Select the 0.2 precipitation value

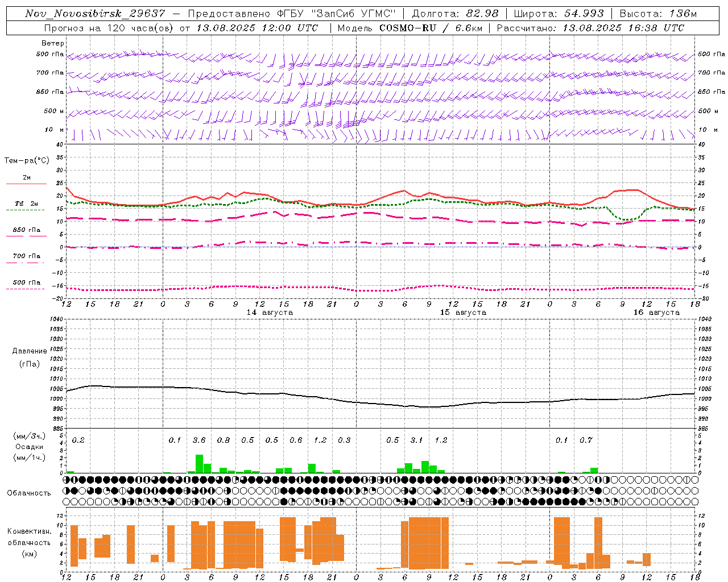(78, 440)
